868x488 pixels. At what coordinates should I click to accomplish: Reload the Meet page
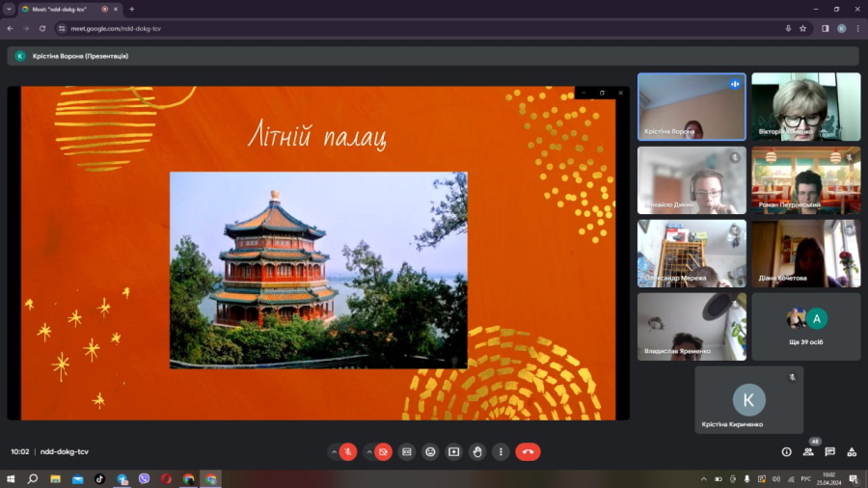tap(42, 28)
